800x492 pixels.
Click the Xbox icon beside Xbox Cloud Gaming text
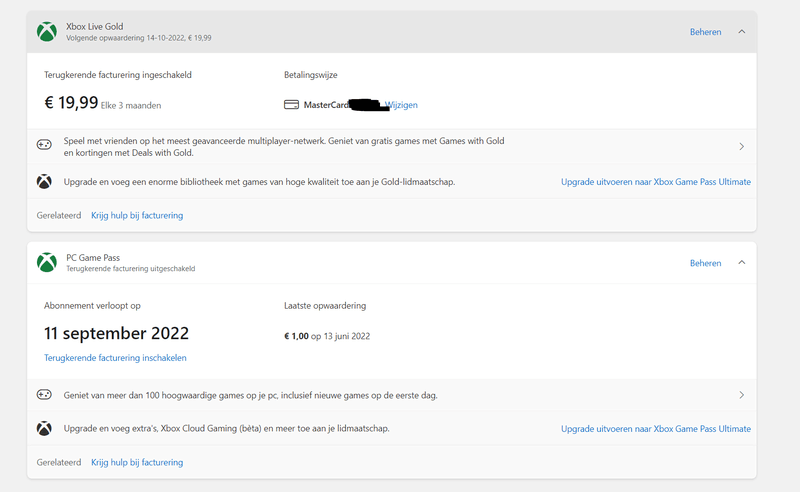45,429
